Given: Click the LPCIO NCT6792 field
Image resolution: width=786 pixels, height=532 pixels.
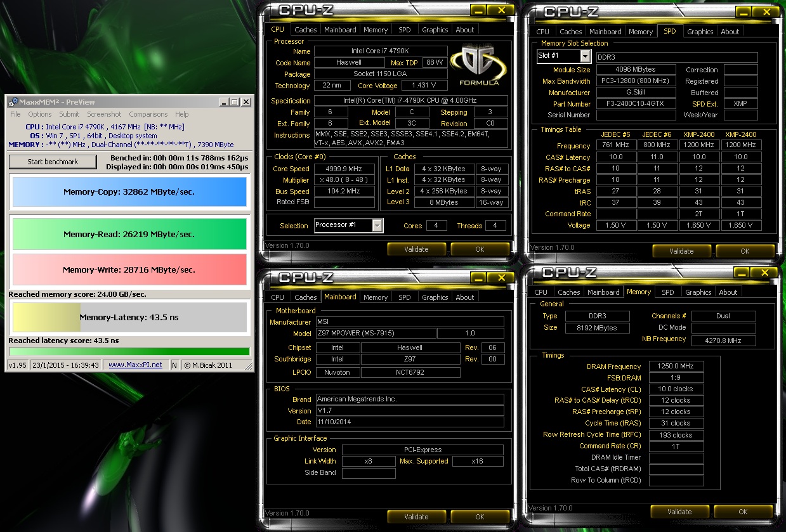Looking at the screenshot, I should tap(410, 372).
